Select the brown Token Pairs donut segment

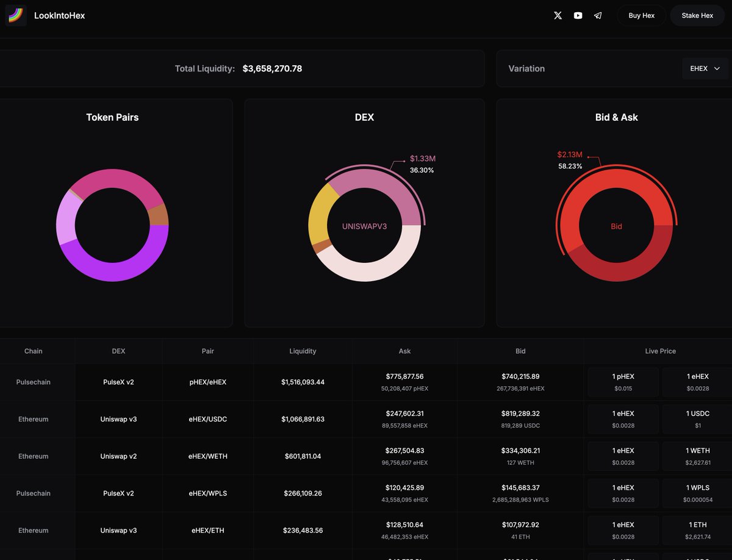pyautogui.click(x=159, y=215)
